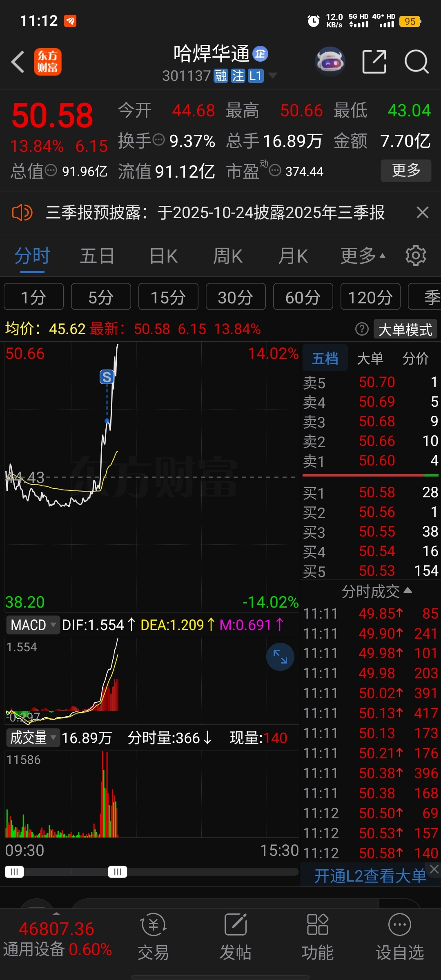Tap the left time range slider handle
The width and height of the screenshot is (441, 980).
pyautogui.click(x=14, y=872)
